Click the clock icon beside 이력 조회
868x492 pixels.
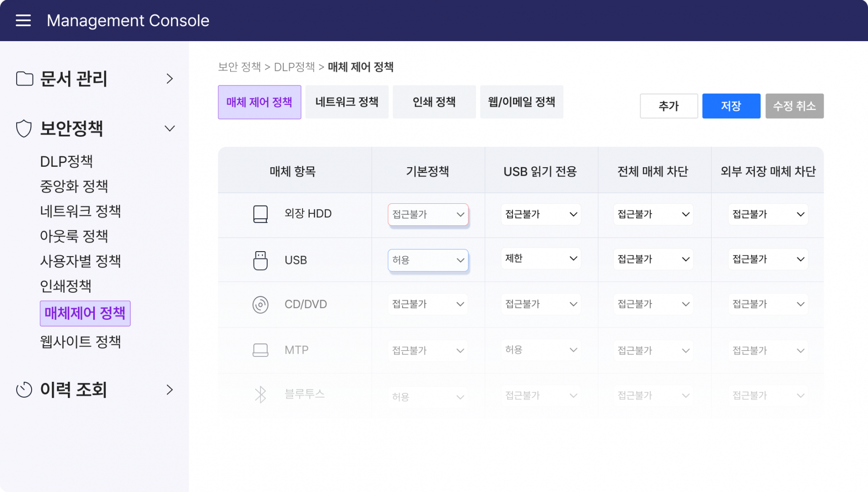click(x=24, y=389)
